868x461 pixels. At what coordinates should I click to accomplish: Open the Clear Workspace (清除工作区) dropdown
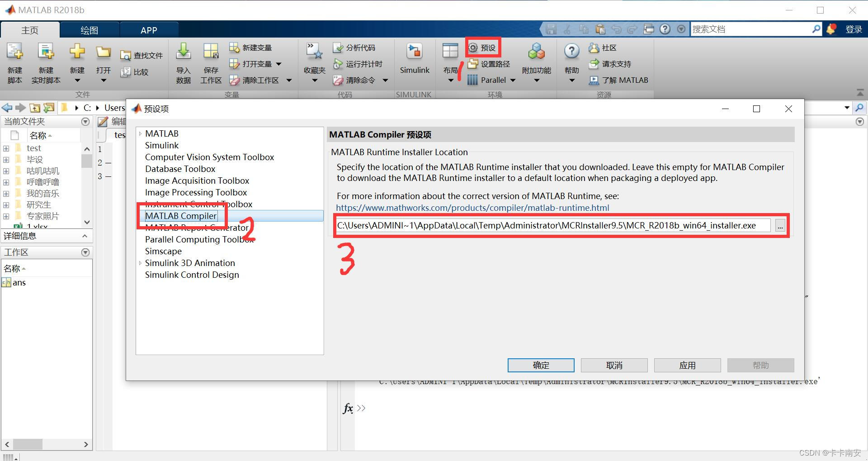[289, 81]
